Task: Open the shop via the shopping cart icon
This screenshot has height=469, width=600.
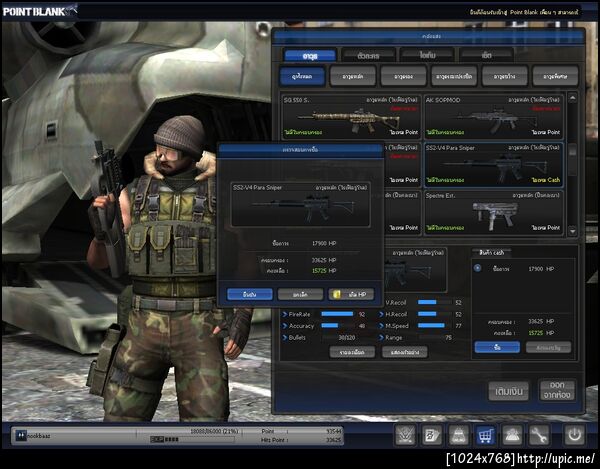Action: [x=485, y=435]
